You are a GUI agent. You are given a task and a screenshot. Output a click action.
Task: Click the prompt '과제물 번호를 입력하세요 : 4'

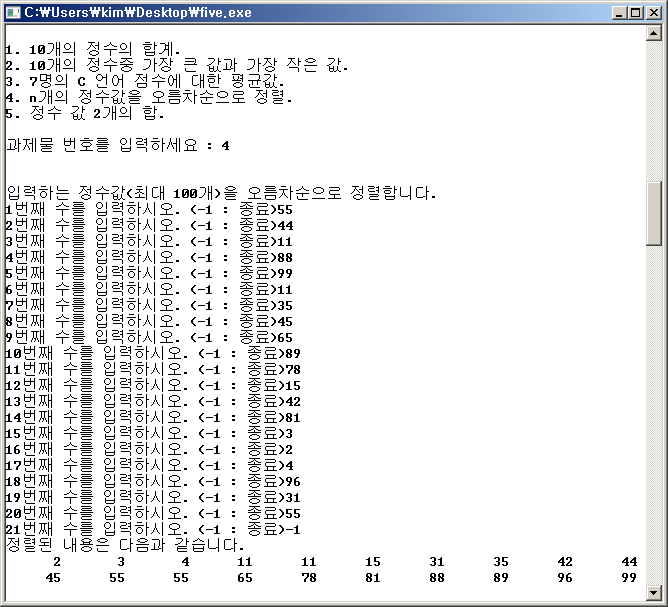click(x=118, y=145)
